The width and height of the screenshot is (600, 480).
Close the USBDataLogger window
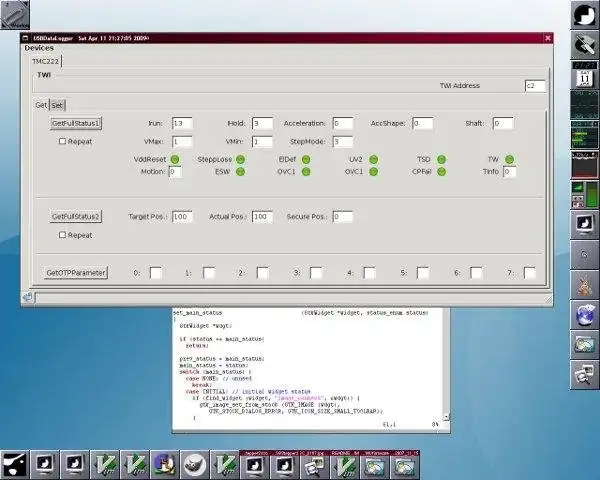coord(548,38)
